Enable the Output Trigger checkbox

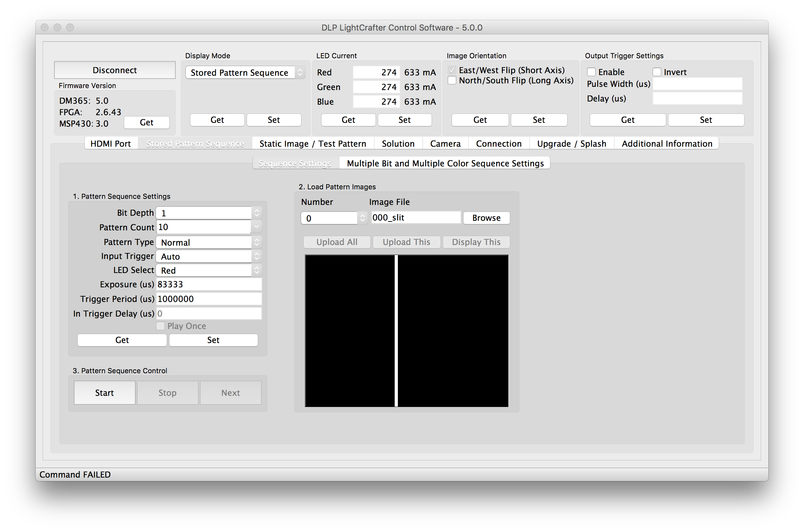coord(591,72)
